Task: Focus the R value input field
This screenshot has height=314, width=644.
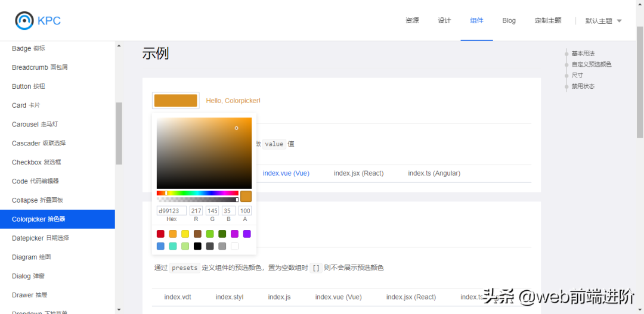Action: (x=196, y=211)
